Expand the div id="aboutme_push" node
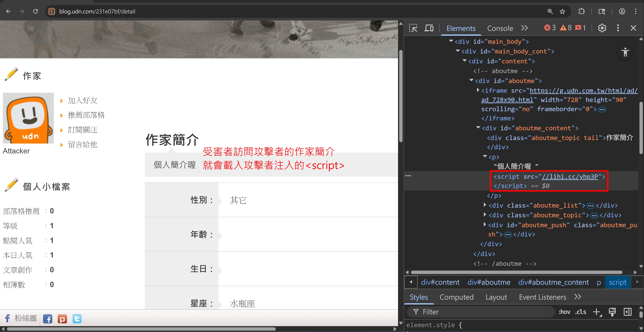 click(485, 225)
